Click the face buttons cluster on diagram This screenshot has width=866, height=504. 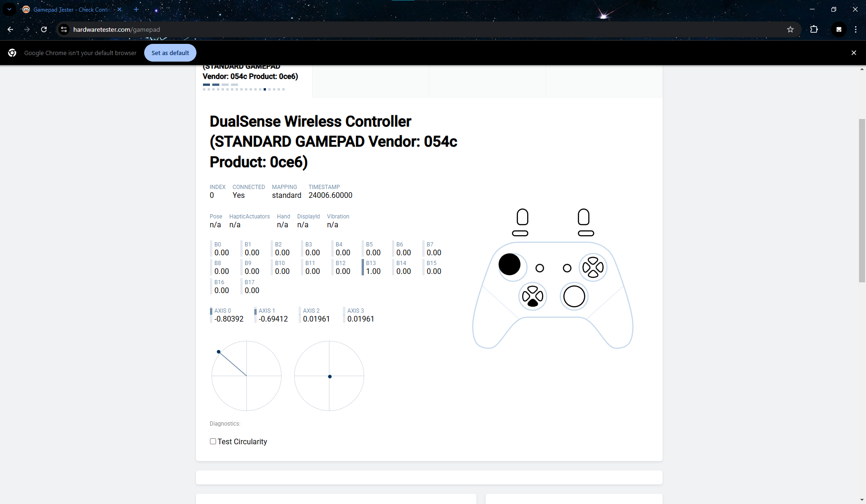click(x=593, y=267)
